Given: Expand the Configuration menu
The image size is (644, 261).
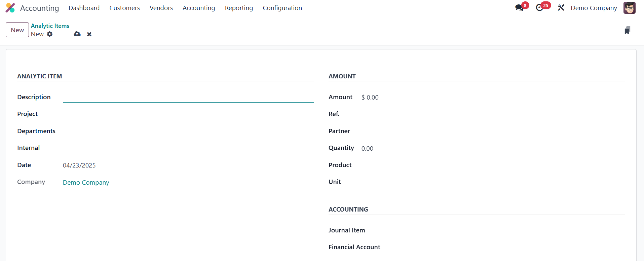Looking at the screenshot, I should tap(282, 8).
